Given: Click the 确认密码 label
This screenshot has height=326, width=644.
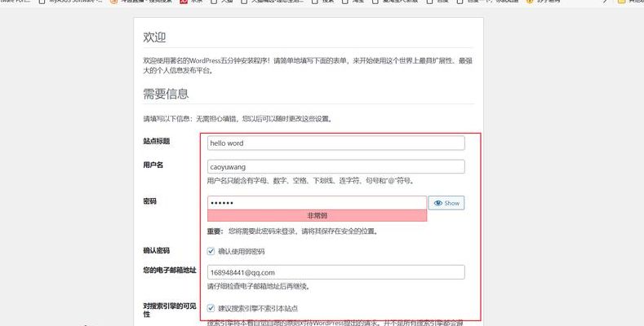Looking at the screenshot, I should click(x=157, y=250).
